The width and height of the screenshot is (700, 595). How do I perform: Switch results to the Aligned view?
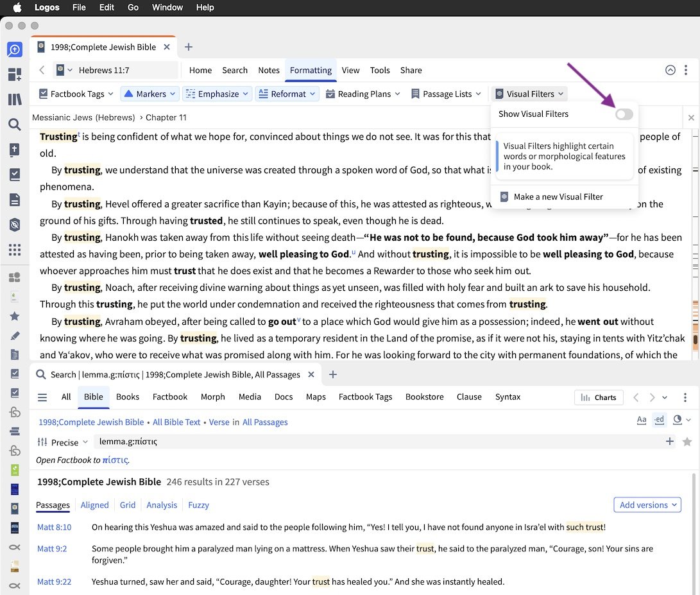tap(95, 504)
